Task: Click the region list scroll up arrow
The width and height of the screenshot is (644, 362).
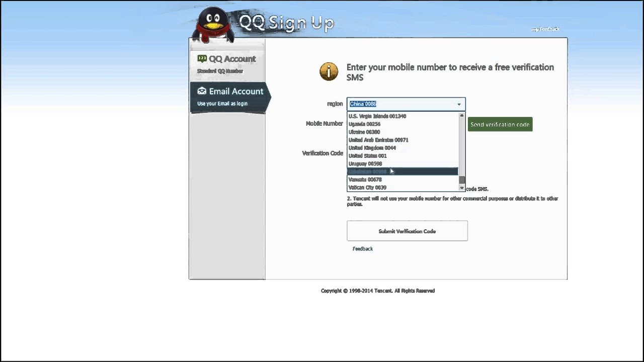Action: click(462, 116)
